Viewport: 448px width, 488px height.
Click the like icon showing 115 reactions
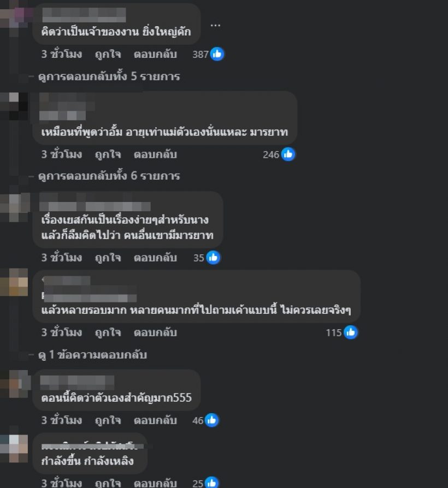click(351, 332)
